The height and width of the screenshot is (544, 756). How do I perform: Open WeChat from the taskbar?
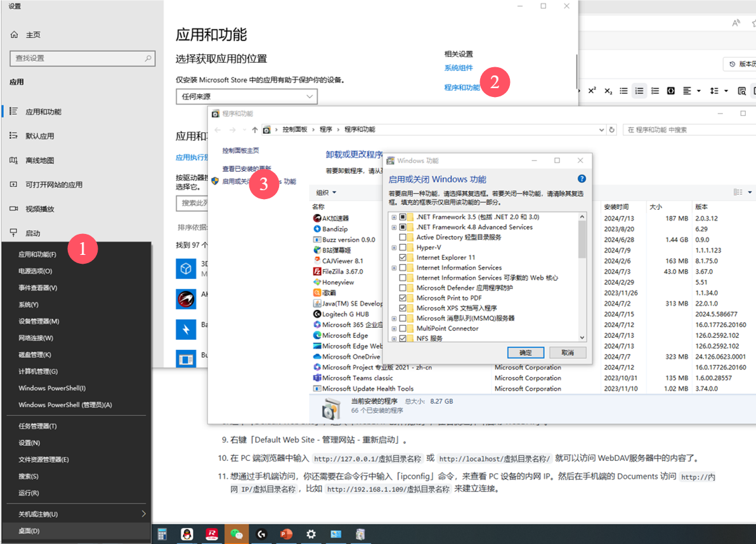236,534
